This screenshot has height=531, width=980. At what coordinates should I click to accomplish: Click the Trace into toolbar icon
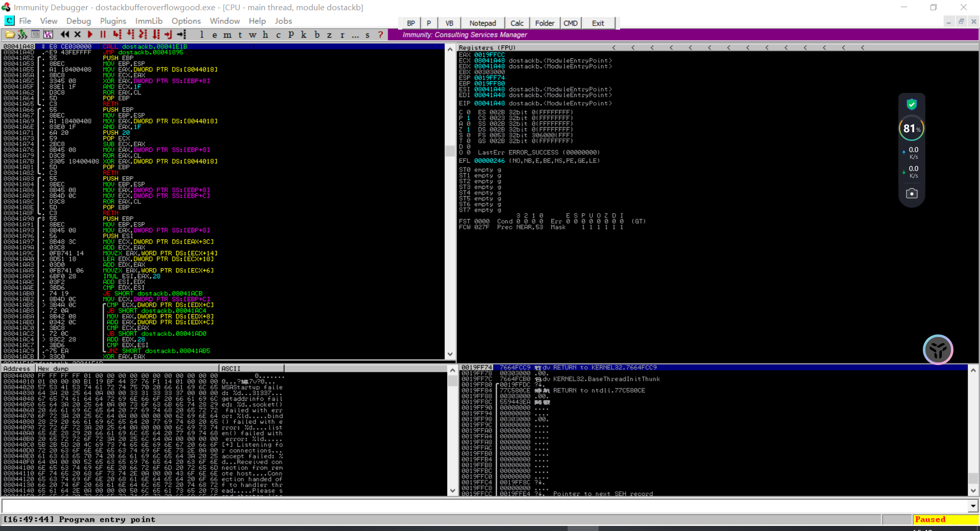point(143,34)
